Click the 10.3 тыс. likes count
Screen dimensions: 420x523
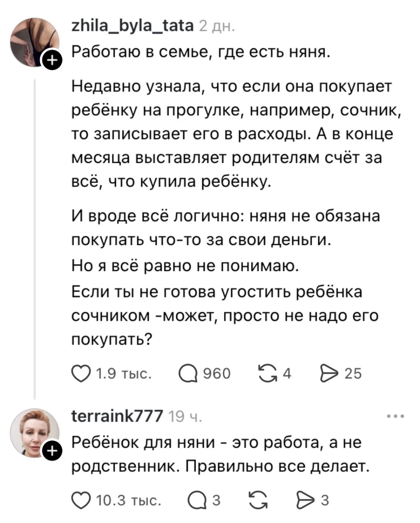pyautogui.click(x=128, y=500)
